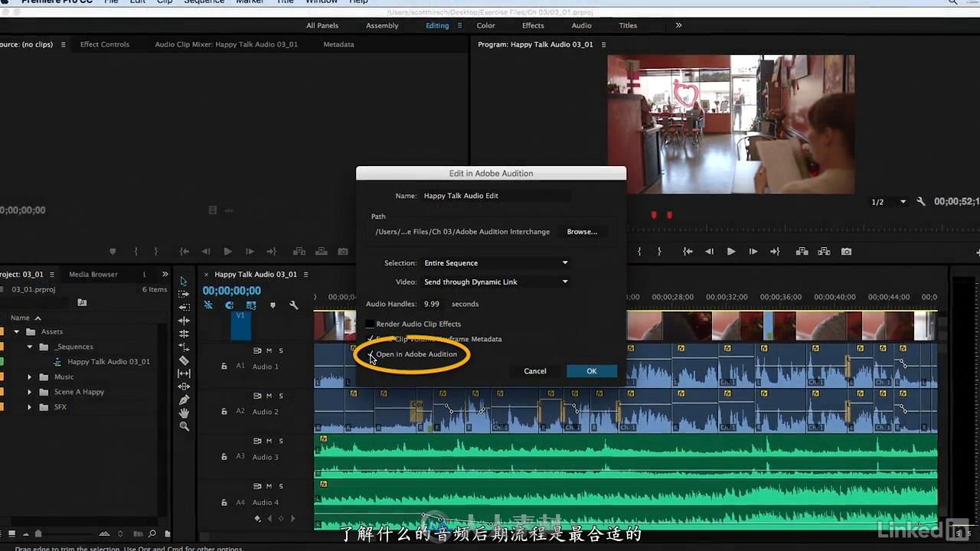
Task: Adjust Project panel thumbnail zoom slider
Action: coord(39,533)
